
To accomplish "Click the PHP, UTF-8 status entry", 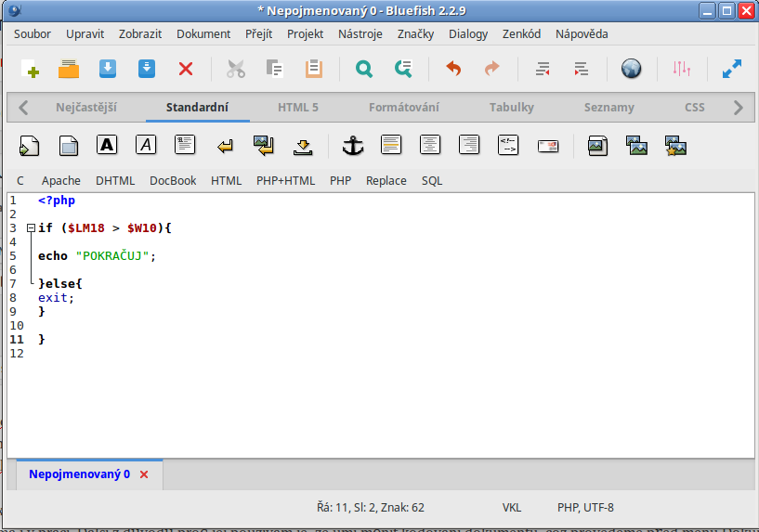I will tap(585, 507).
